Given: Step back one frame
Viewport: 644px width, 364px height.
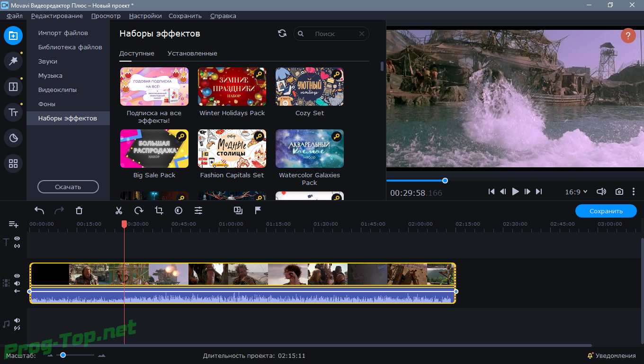Looking at the screenshot, I should (x=503, y=191).
